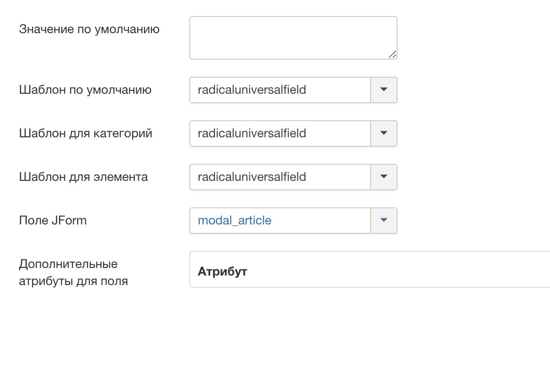The height and width of the screenshot is (392, 550).
Task: Click the Поле JForm label
Action: click(53, 221)
